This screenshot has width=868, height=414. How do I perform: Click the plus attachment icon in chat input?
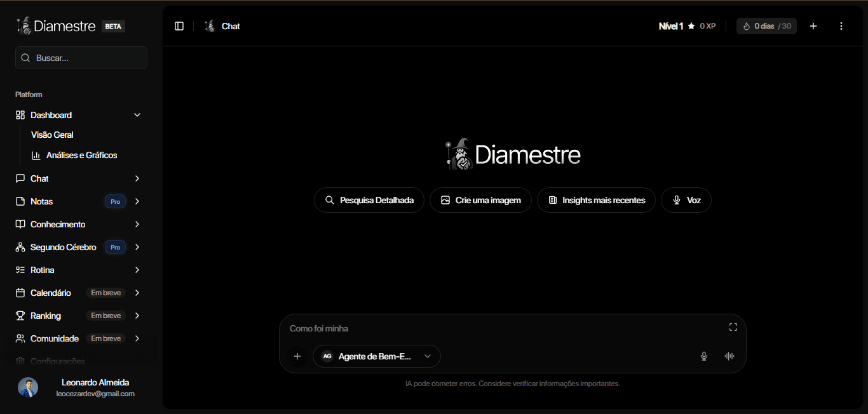[297, 356]
